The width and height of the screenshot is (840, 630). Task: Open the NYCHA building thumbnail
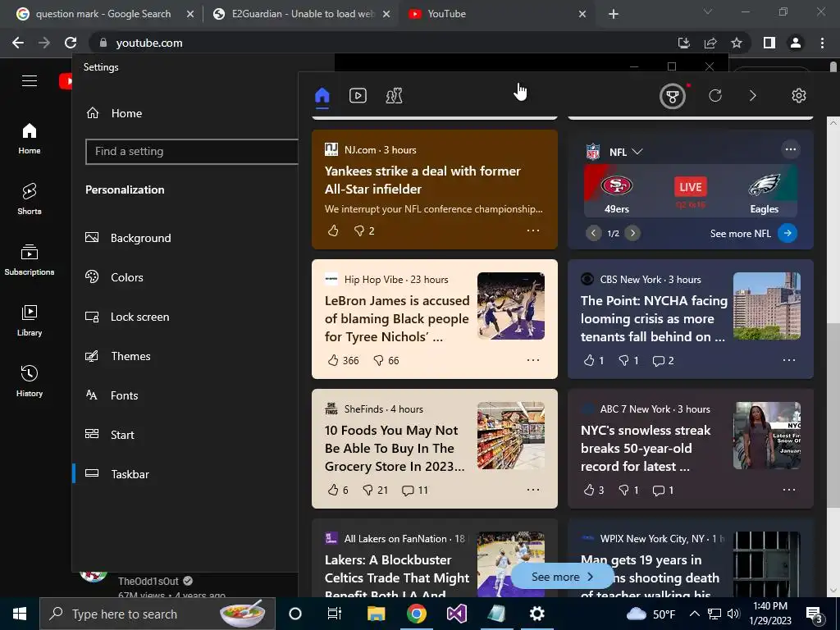[767, 306]
